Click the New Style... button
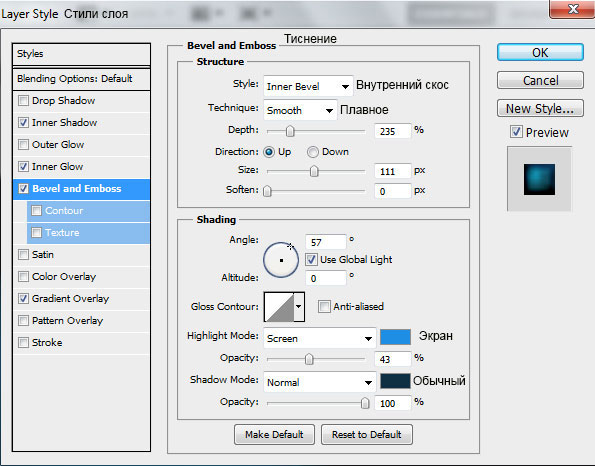The height and width of the screenshot is (466, 595). coord(540,109)
